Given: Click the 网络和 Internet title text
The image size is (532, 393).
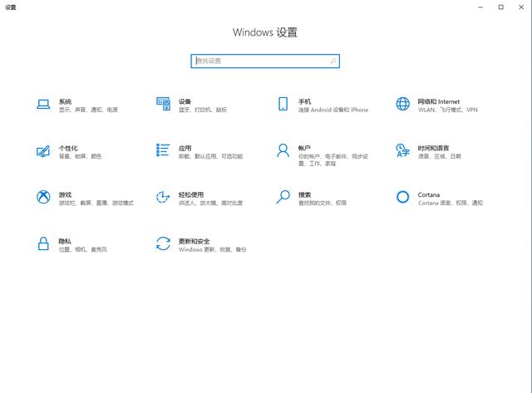Looking at the screenshot, I should 439,101.
